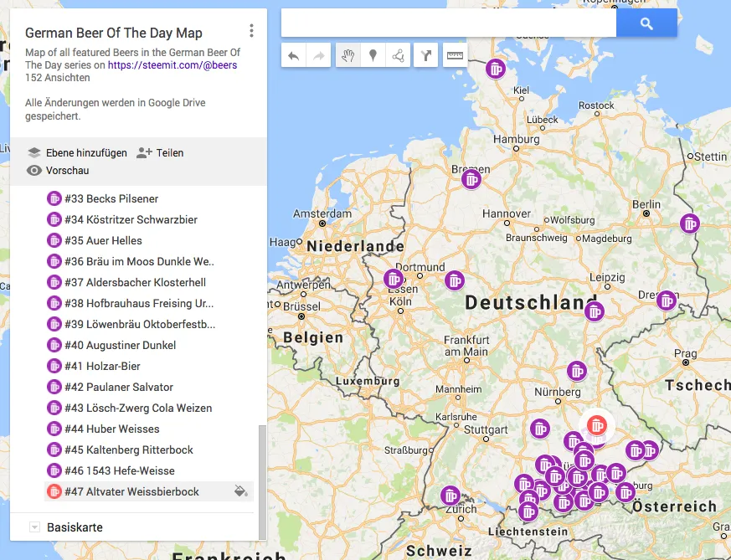Click the layer list scrollbar
Viewport: 731px width, 560px height.
point(262,481)
